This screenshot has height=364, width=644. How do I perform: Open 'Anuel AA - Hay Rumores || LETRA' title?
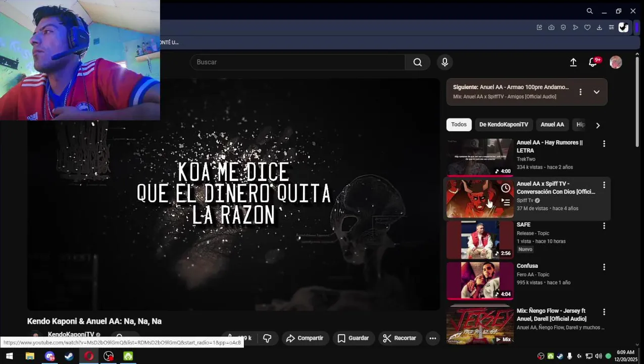(550, 147)
